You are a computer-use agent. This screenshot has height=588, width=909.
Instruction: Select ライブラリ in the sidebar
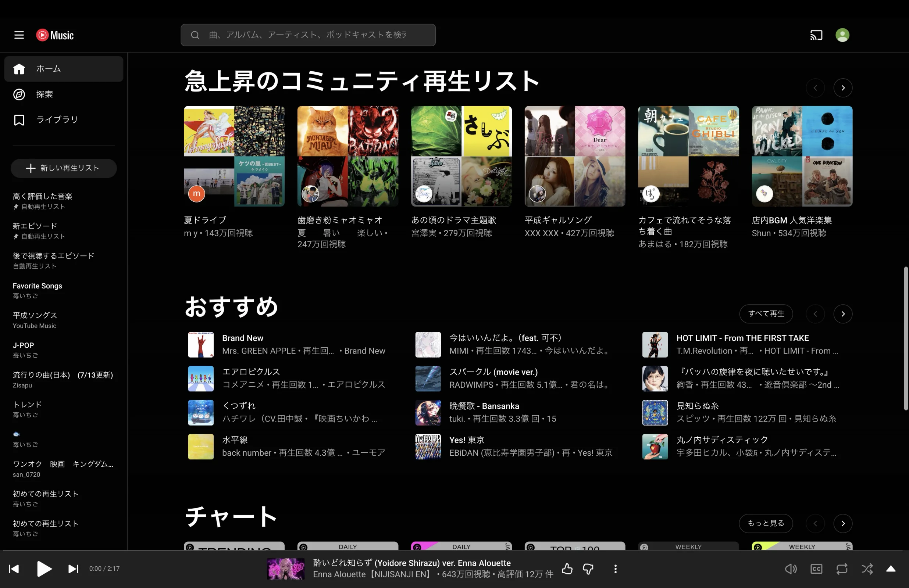pyautogui.click(x=64, y=120)
